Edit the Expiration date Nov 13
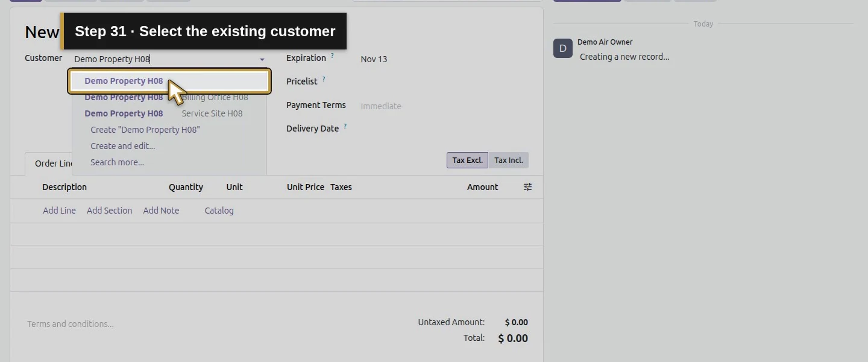 pyautogui.click(x=374, y=59)
